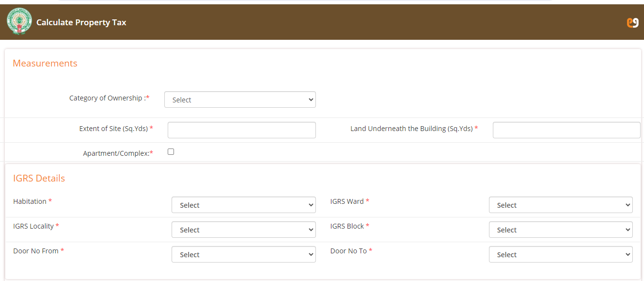
Task: Open the Door No To dropdown
Action: (560, 254)
